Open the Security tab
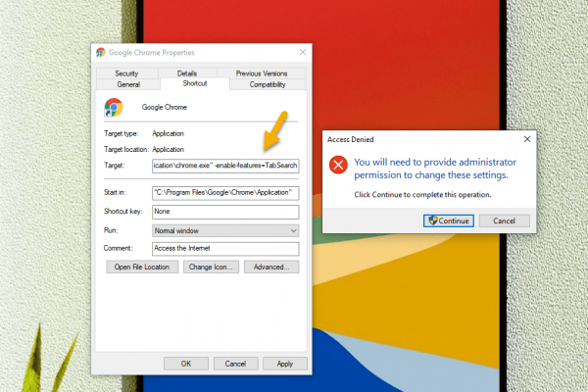The height and width of the screenshot is (392, 588). 126,73
